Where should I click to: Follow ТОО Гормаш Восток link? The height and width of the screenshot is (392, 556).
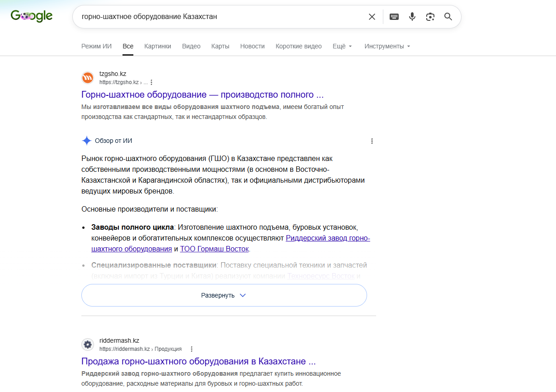(215, 249)
